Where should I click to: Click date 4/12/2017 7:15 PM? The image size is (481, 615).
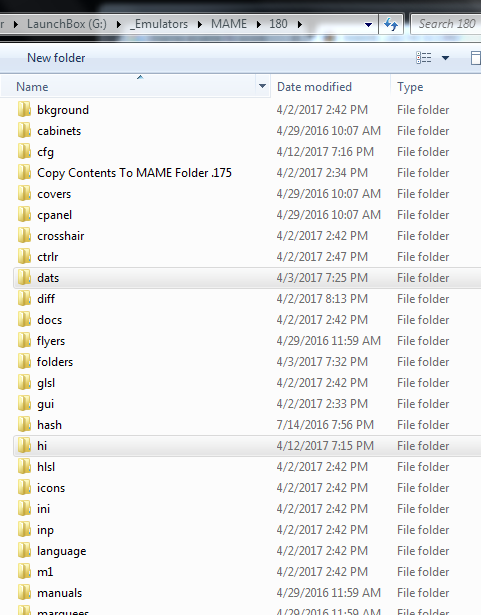click(x=325, y=445)
